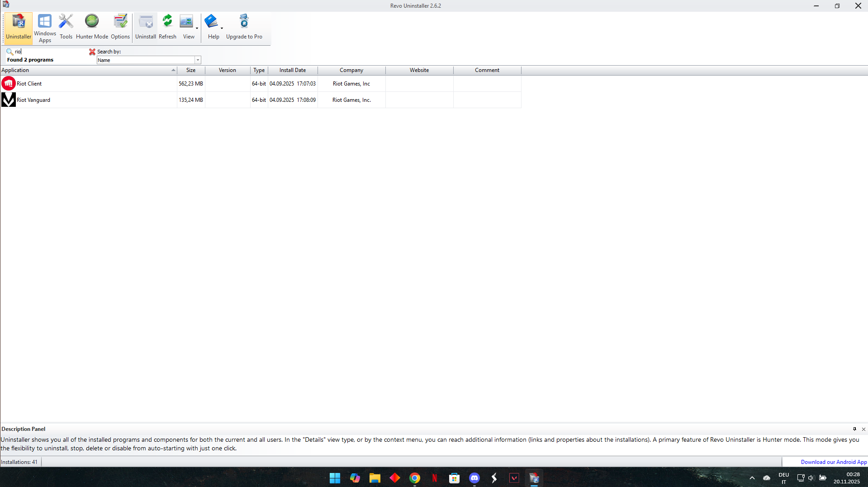The width and height of the screenshot is (868, 487).
Task: Sort by the Comment column header
Action: [x=487, y=70]
